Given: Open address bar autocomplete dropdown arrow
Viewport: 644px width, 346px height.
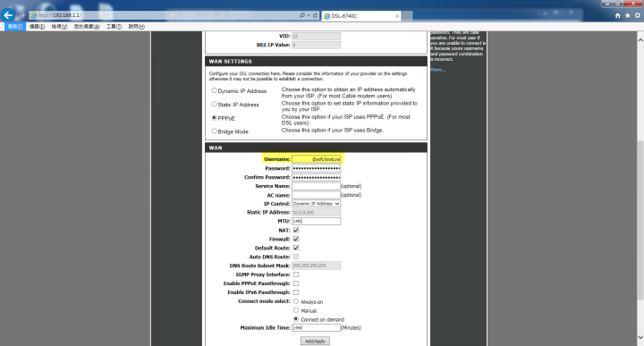Looking at the screenshot, I should pos(309,15).
